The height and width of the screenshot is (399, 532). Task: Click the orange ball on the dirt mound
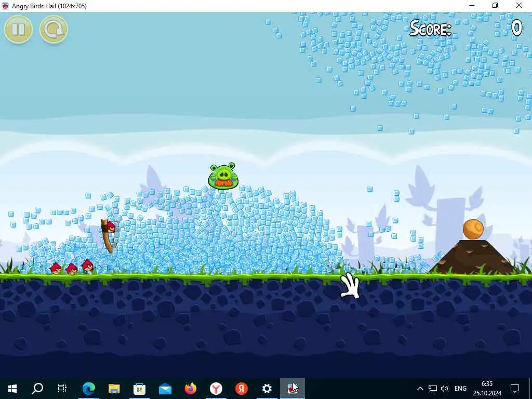tap(473, 229)
